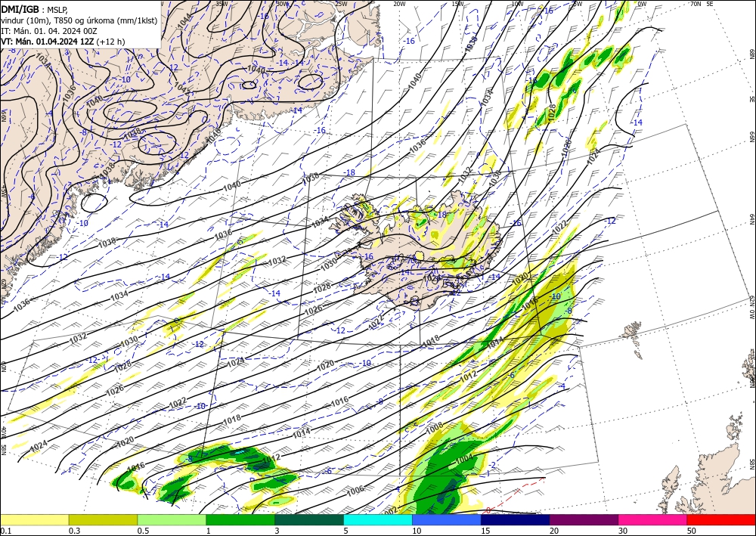Screen dimensions: 756x536
Task: Click the "20W" longitude label at the top
Action: click(x=399, y=4)
